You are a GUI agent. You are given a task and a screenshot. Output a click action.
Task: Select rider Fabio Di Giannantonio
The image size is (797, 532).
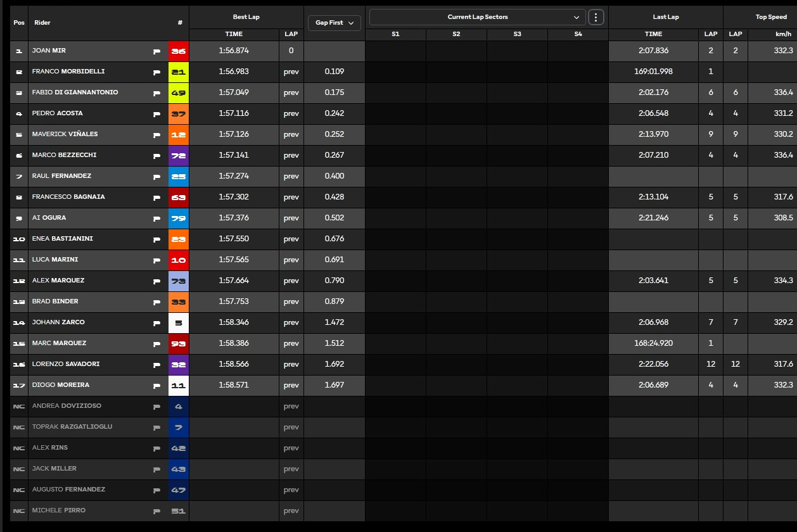point(75,92)
